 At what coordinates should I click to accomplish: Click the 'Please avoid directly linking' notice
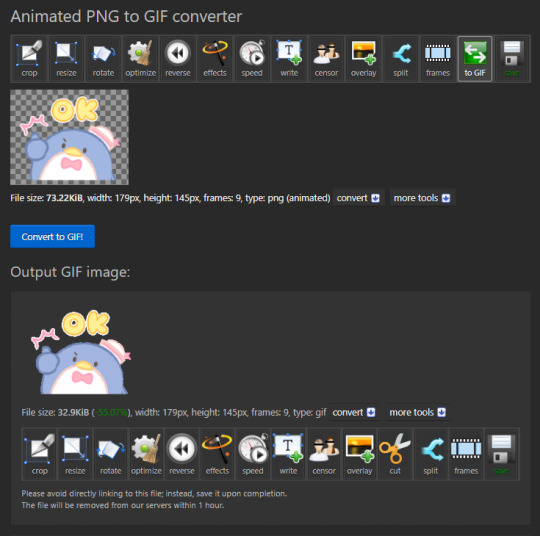154,494
